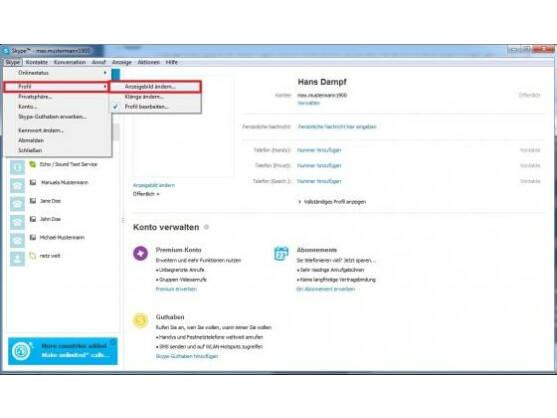The height and width of the screenshot is (418, 557).
Task: Click the Abonnements calendar icon
Action: [x=281, y=253]
